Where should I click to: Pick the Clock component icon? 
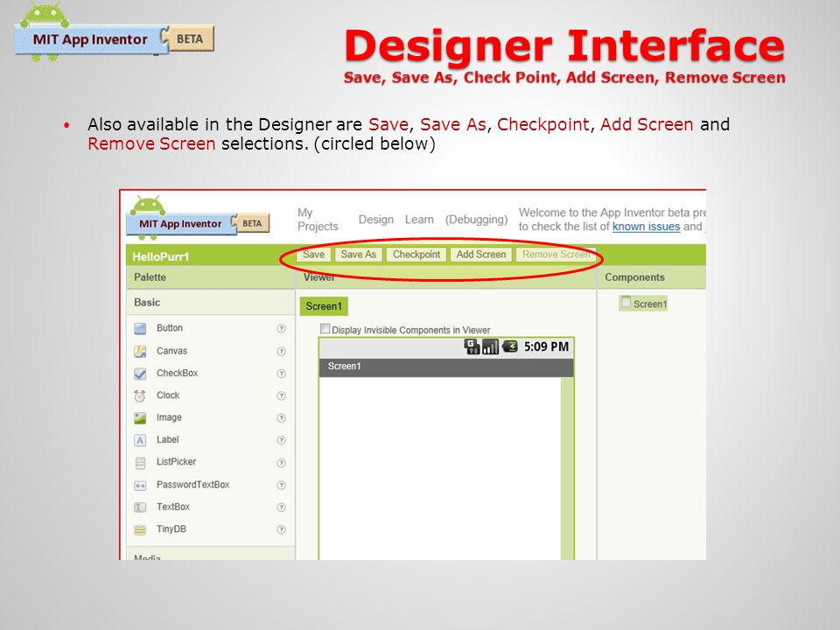[x=140, y=395]
